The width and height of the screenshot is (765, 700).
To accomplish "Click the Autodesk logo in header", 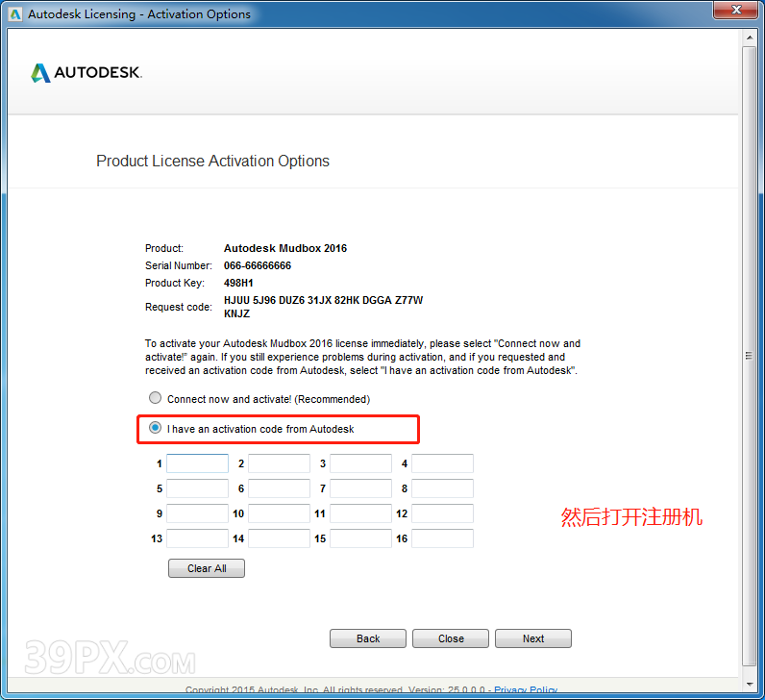I will pyautogui.click(x=86, y=73).
